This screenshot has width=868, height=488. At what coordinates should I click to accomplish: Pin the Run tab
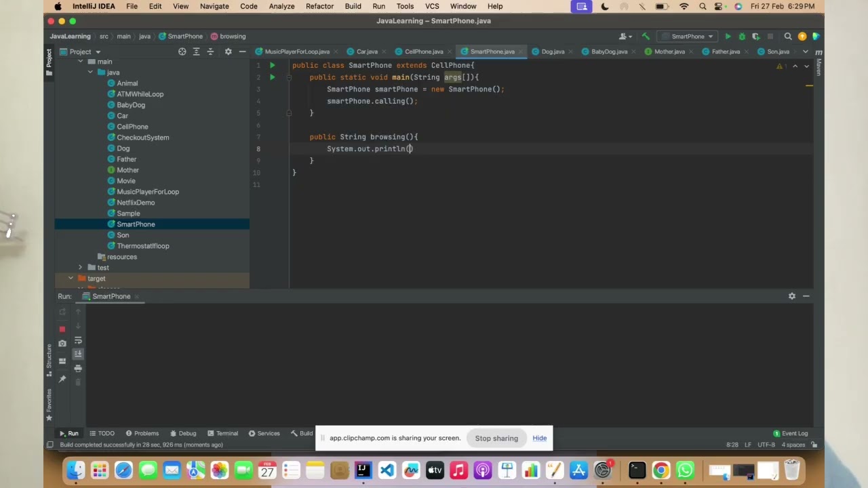click(x=62, y=379)
